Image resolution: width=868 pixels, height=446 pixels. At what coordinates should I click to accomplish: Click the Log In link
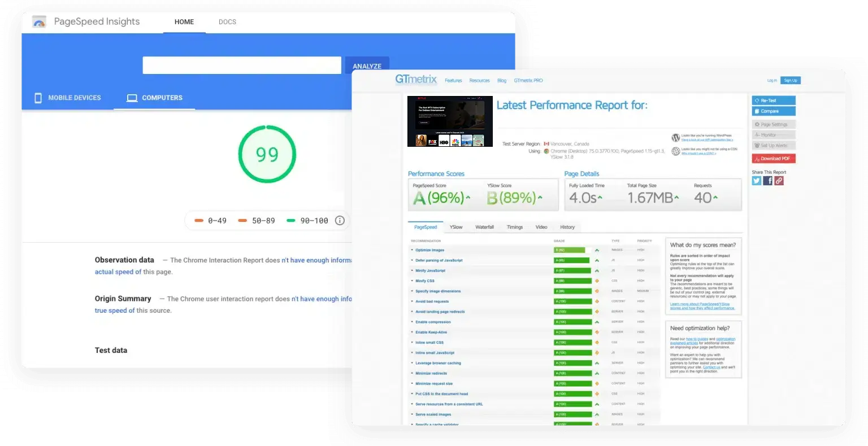(772, 81)
